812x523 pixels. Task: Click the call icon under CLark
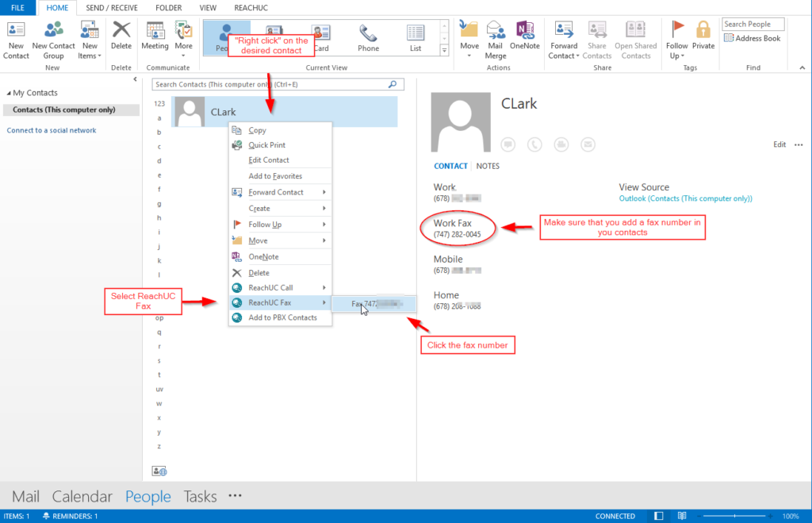point(534,144)
